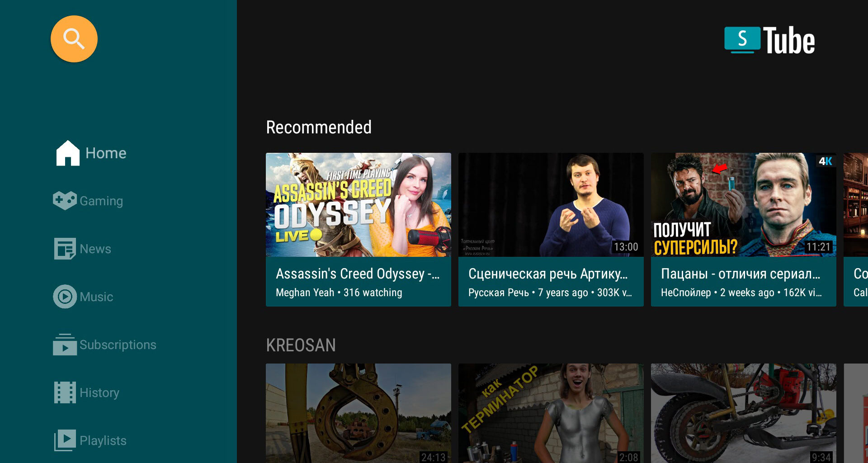Play KREOSAN 24:13 excavator claw video
The height and width of the screenshot is (463, 868).
click(x=358, y=413)
